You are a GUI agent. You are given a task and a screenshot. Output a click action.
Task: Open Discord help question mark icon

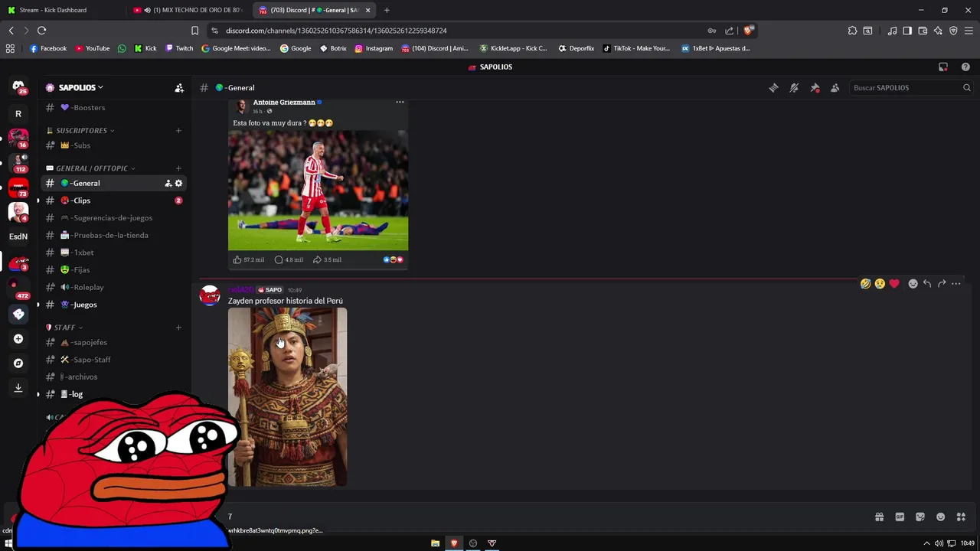(965, 67)
